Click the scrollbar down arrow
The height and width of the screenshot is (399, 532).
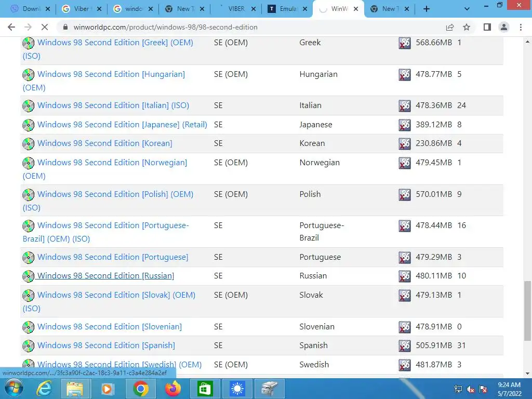click(x=527, y=374)
